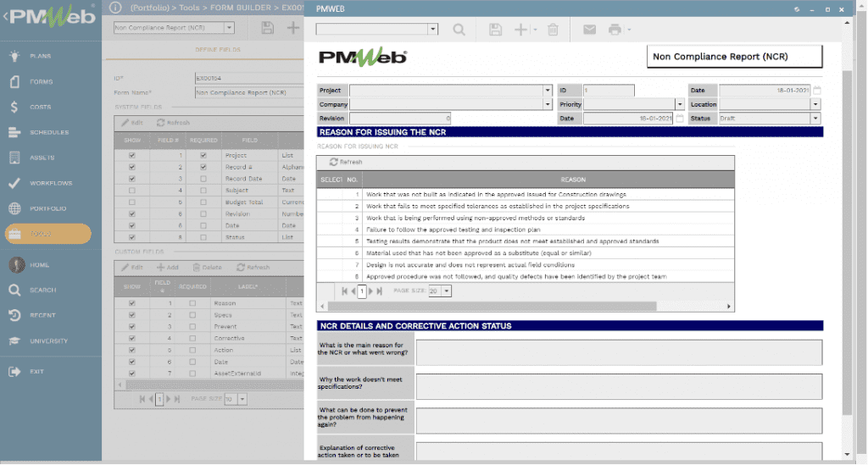The width and height of the screenshot is (868, 465).
Task: Open Schedules in the sidebar
Action: [x=49, y=132]
